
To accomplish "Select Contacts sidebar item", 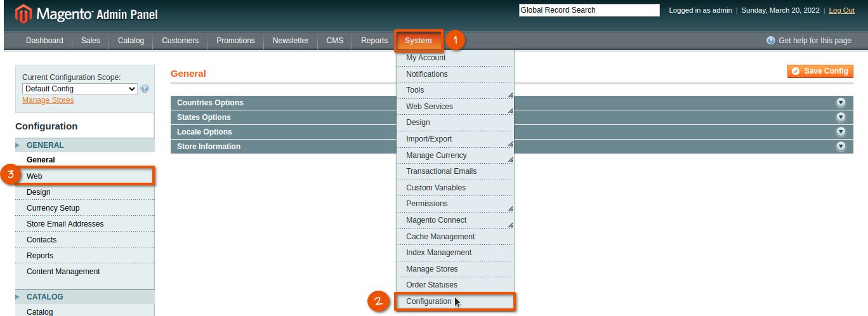I will point(84,240).
